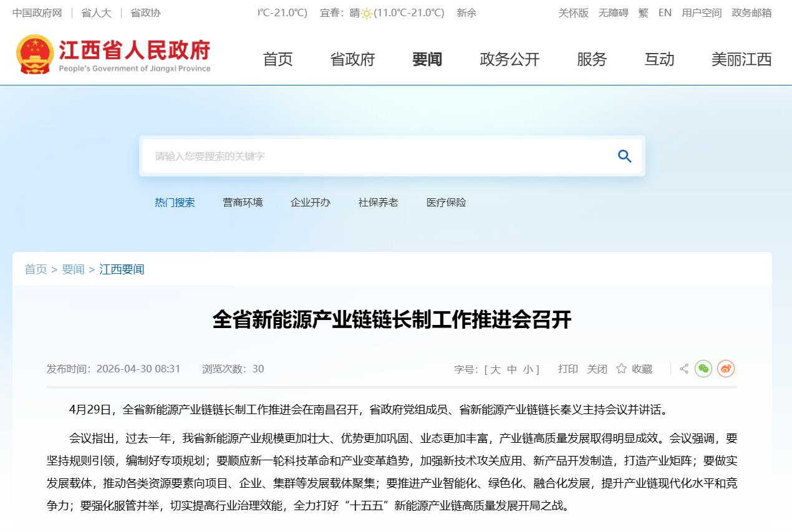Click the Jiangxi government emblem logo

point(35,55)
